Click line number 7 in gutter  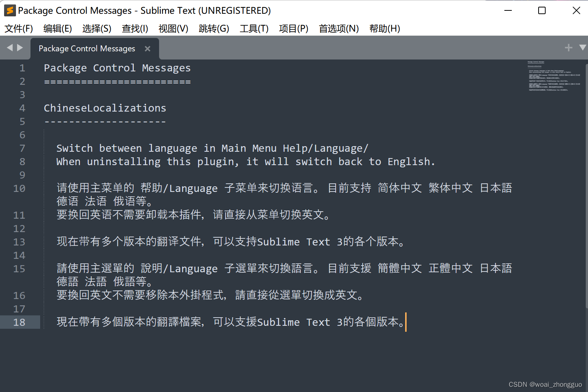tap(22, 148)
